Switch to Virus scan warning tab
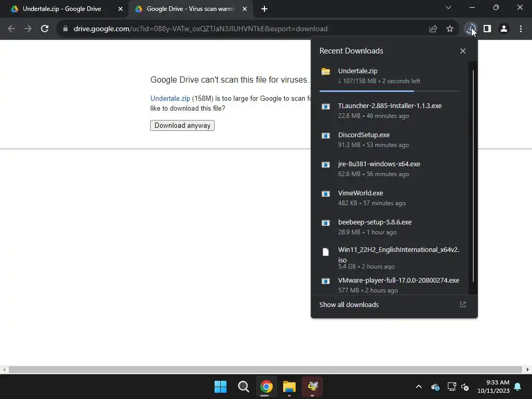 point(190,9)
